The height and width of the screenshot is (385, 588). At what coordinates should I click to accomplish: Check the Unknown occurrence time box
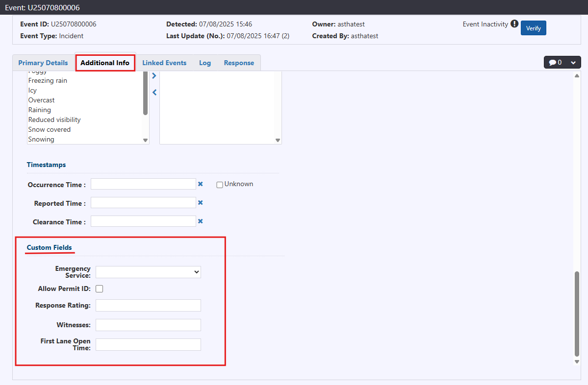220,185
